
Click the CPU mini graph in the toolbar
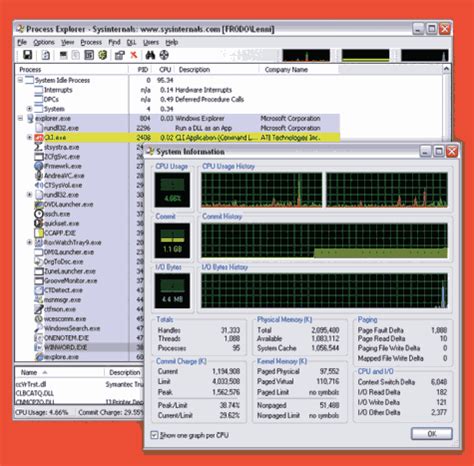click(x=306, y=55)
